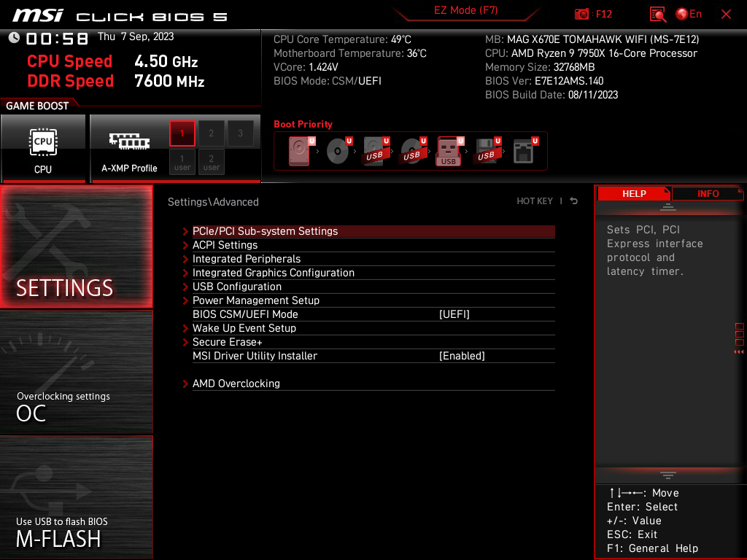Expand ACPI Settings arrow
Screen dimensions: 747x560
tap(185, 245)
